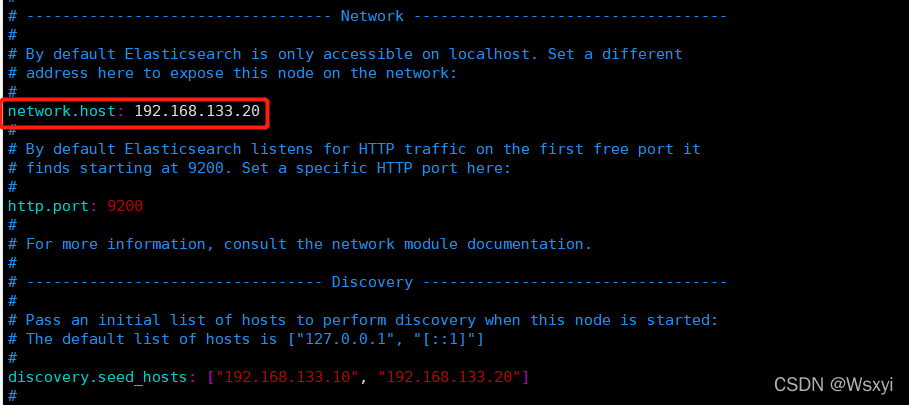
Task: Click the Discovery section header comment
Action: tap(372, 282)
